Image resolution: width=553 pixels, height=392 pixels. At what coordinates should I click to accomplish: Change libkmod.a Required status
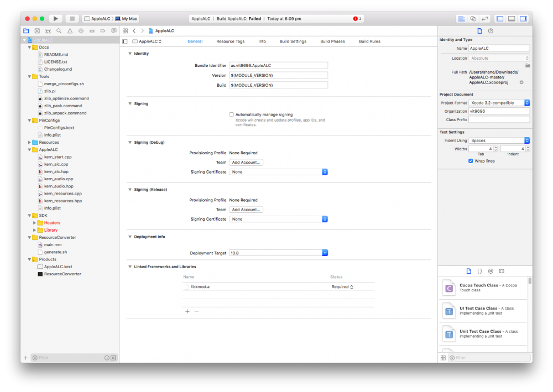tap(342, 287)
